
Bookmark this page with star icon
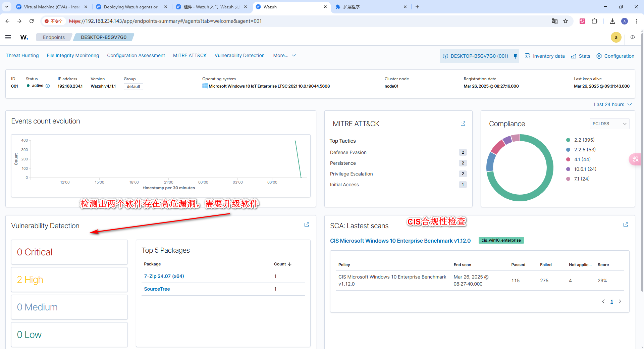pos(566,21)
